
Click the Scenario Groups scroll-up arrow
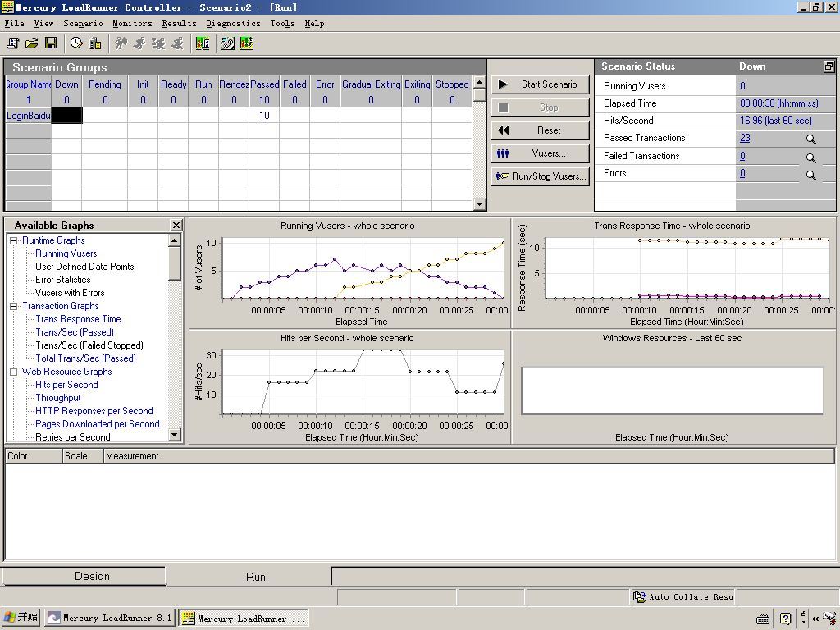(x=479, y=83)
